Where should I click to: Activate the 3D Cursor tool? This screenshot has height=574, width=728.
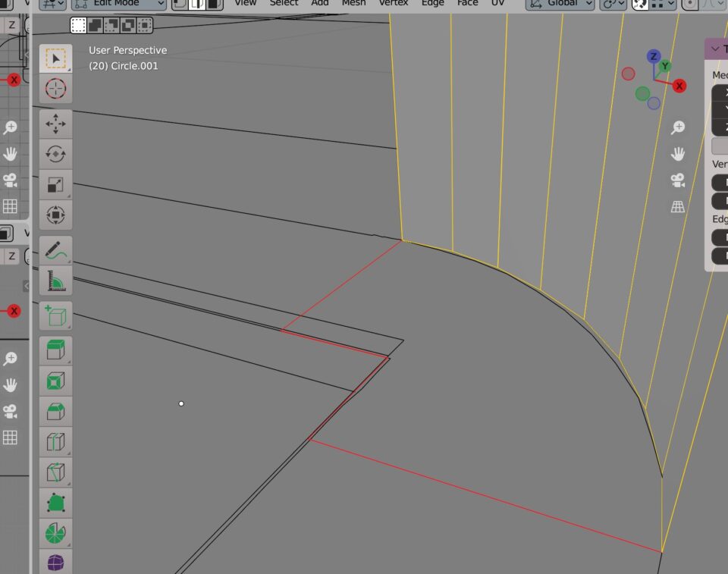tap(55, 88)
